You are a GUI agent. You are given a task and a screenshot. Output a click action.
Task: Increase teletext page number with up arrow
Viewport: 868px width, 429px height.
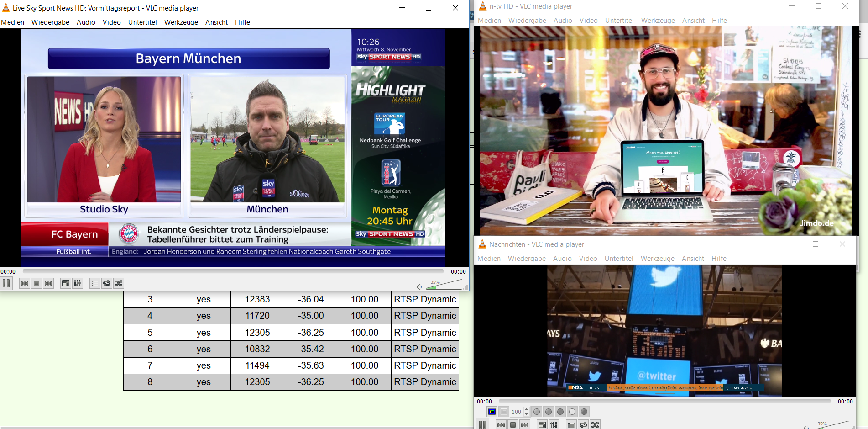[x=527, y=409]
